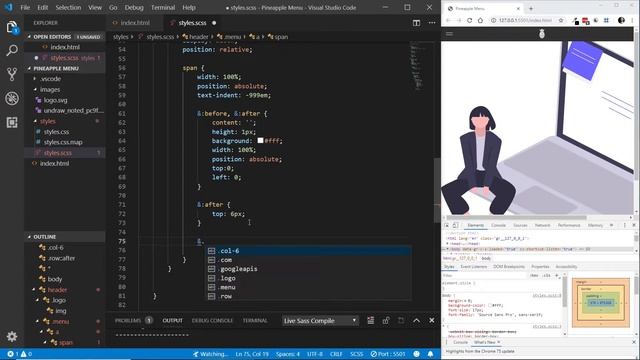
Task: Open the notifications bell in status bar
Action: click(431, 354)
